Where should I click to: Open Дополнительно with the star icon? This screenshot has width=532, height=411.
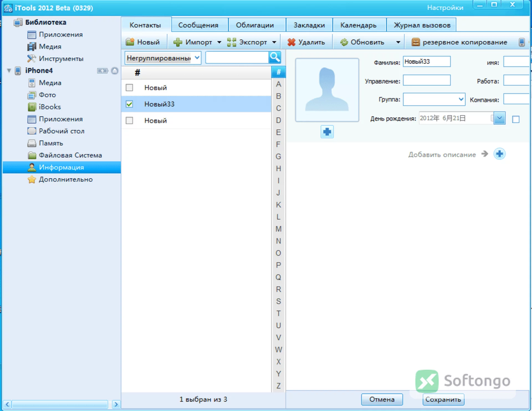pyautogui.click(x=60, y=179)
